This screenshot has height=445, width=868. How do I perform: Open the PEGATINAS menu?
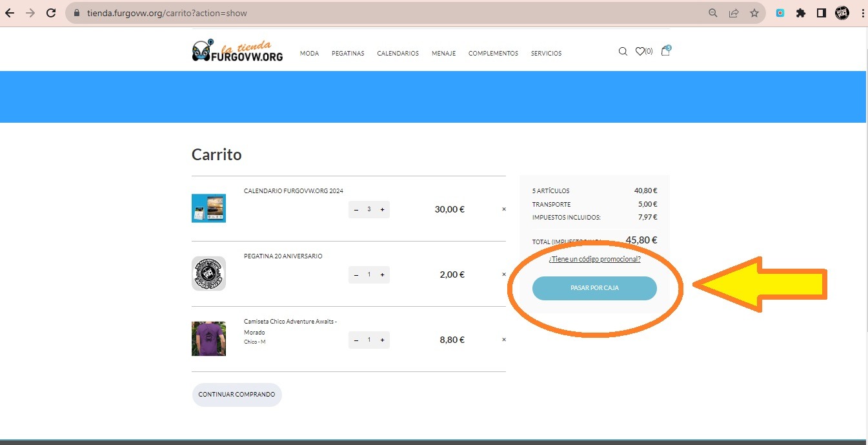348,54
